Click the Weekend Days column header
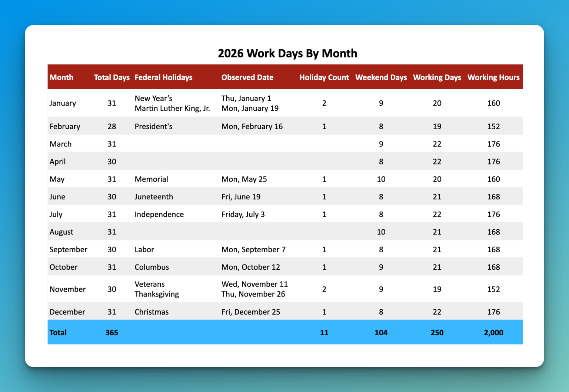The width and height of the screenshot is (569, 392). (x=381, y=77)
